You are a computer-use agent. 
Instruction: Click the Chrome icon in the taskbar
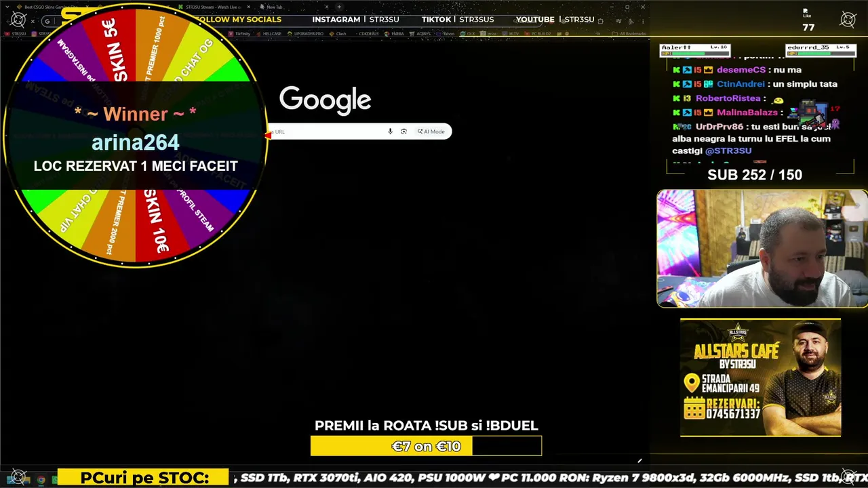41,480
